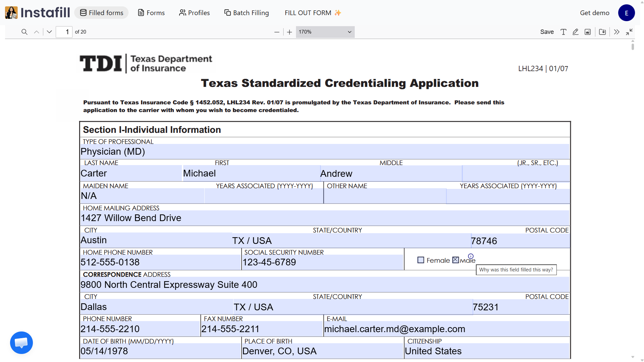Click the Get demo link
Image resolution: width=644 pixels, height=362 pixels.
coord(594,13)
